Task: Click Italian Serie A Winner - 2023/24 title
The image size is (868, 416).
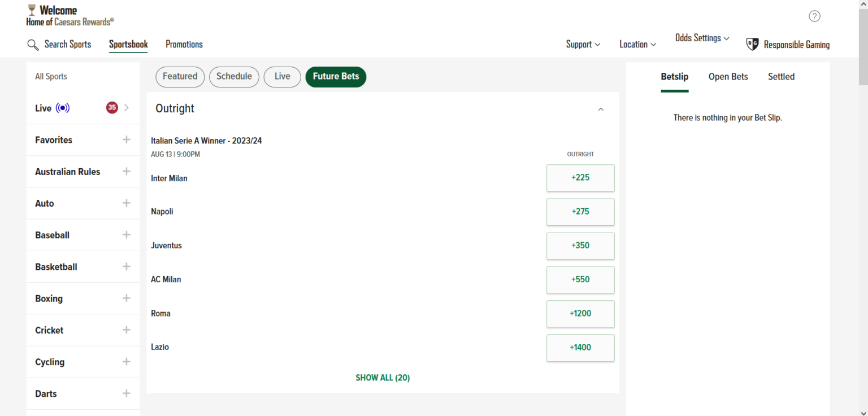Action: coord(206,141)
